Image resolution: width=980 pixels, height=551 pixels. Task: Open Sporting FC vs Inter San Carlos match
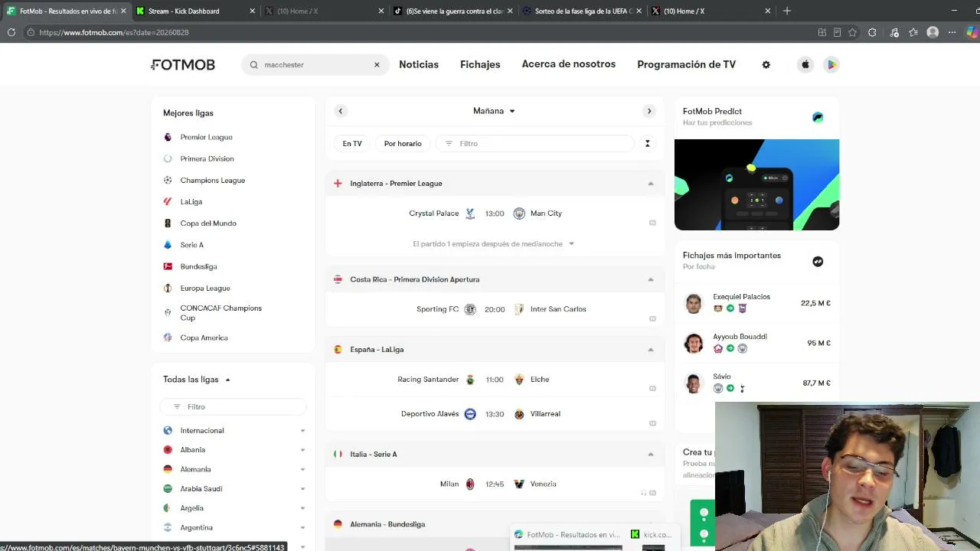tap(495, 309)
